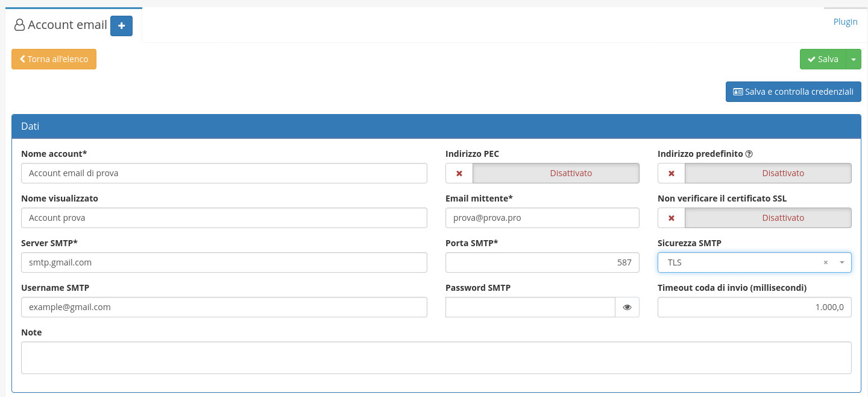The image size is (868, 397).
Task: Click the blue plus icon beside Account email
Action: pyautogui.click(x=121, y=26)
